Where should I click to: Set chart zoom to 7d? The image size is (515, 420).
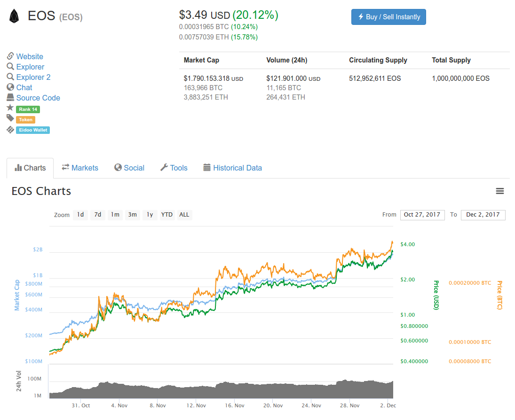tap(97, 215)
